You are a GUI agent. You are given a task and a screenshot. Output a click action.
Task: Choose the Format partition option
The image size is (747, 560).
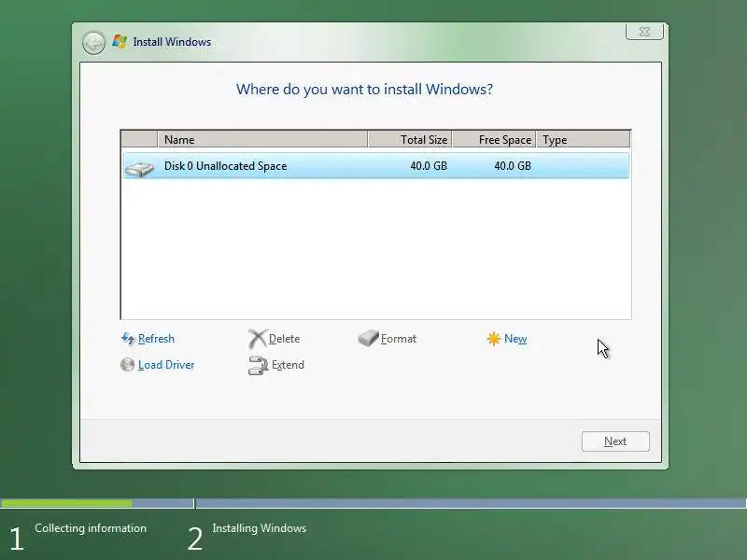click(x=399, y=339)
